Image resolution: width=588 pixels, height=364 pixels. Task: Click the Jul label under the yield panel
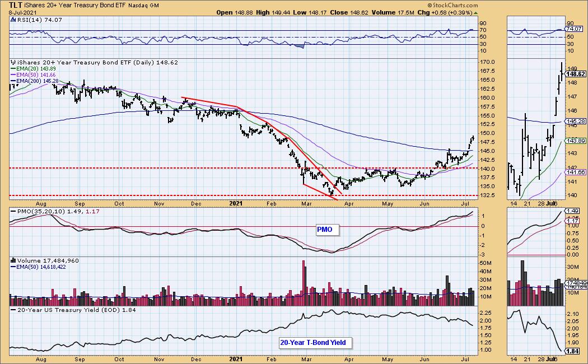[465, 359]
